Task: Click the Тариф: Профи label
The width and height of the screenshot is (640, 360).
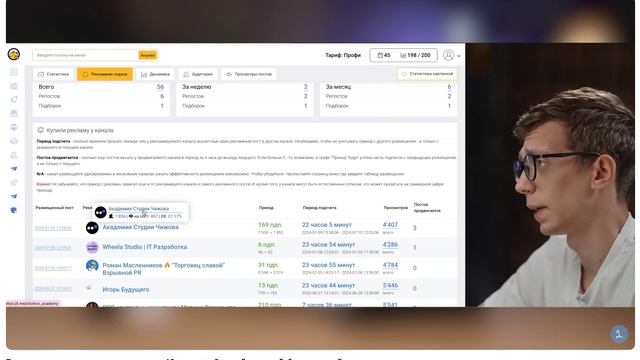Action: click(343, 55)
